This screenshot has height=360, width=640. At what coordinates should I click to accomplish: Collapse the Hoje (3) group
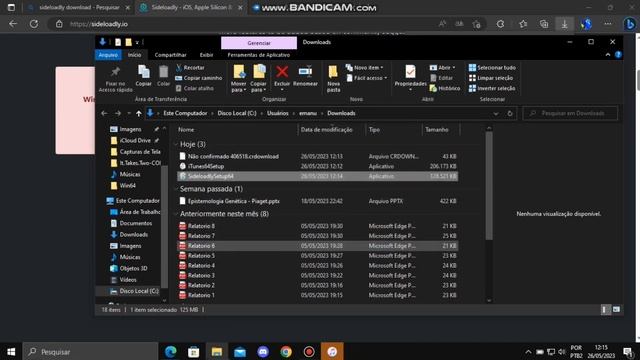(176, 144)
